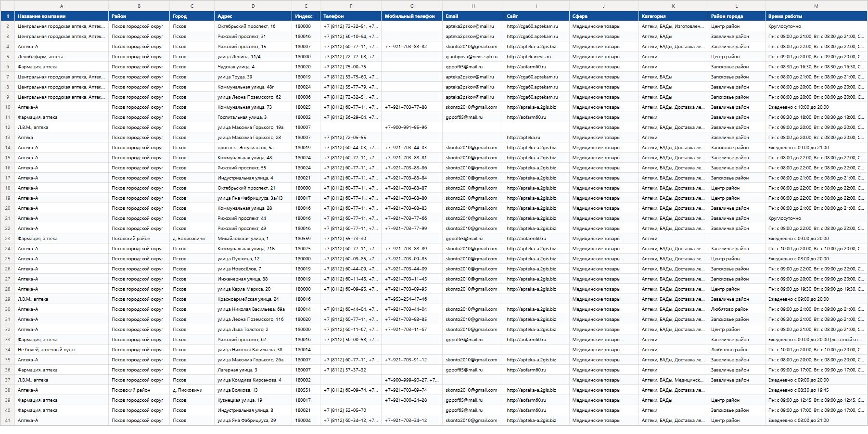Select postal index '180551'
Screen dimensions: 868x434
click(x=306, y=390)
